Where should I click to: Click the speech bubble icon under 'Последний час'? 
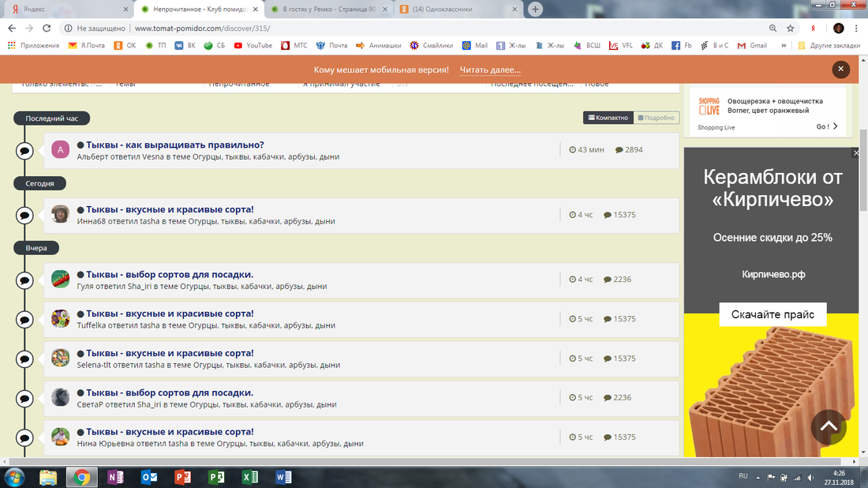[x=24, y=150]
